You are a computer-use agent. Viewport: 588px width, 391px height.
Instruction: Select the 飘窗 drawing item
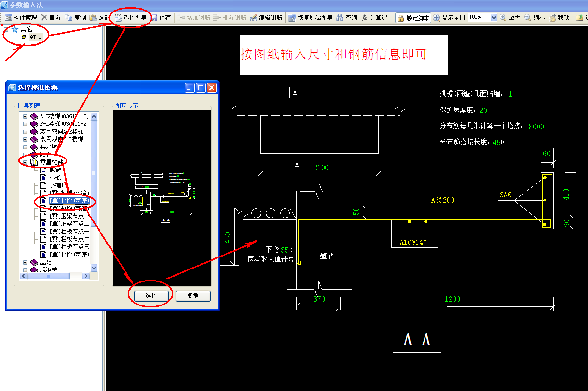[55, 170]
